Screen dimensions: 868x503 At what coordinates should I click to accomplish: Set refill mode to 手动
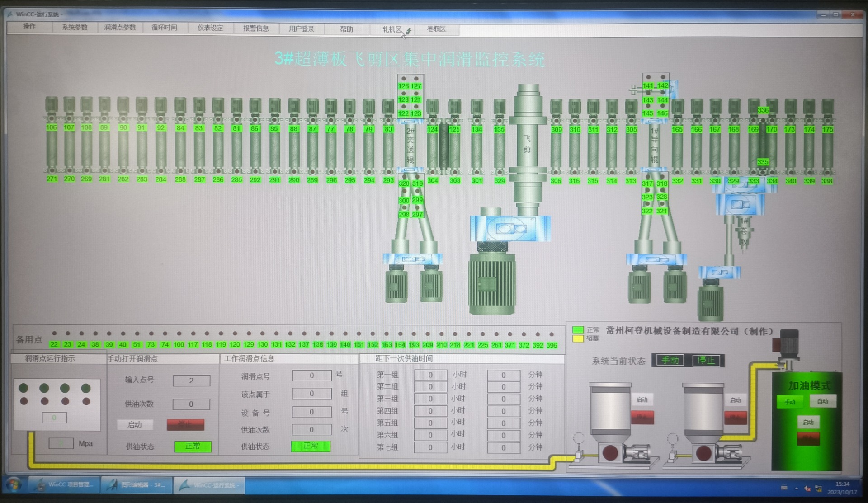click(x=790, y=401)
